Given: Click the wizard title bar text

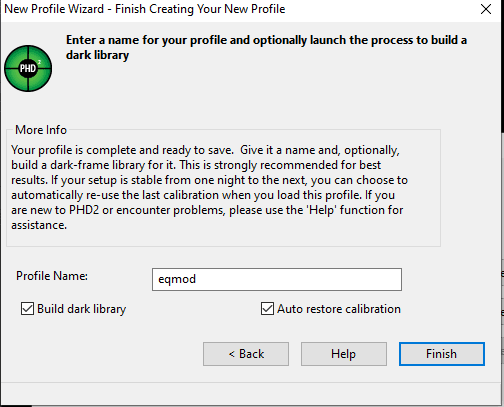Looking at the screenshot, I should [x=145, y=9].
